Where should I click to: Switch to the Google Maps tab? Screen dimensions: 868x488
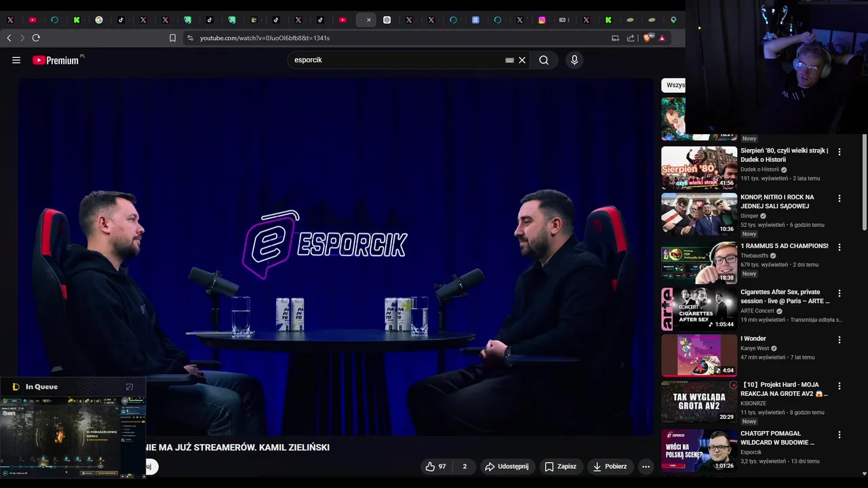tap(673, 20)
